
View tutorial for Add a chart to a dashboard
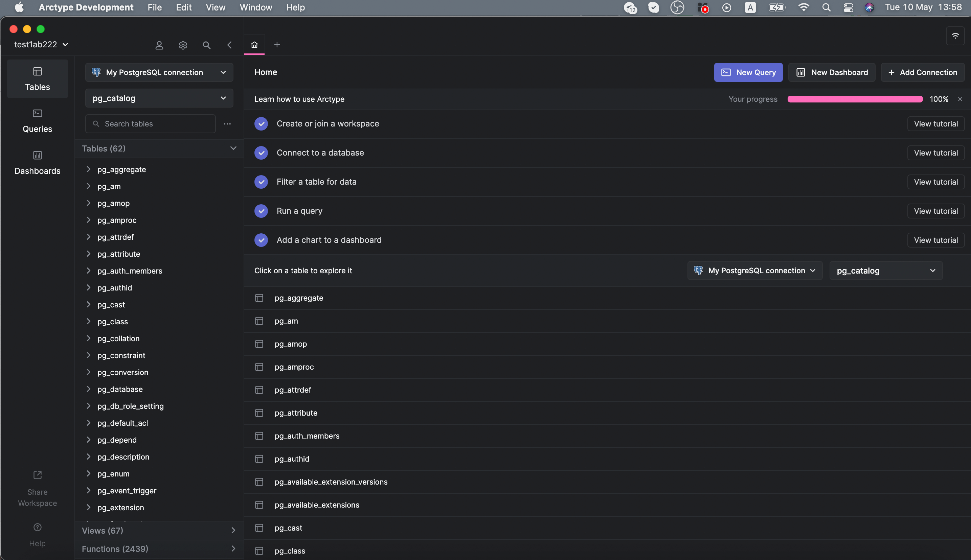tap(935, 240)
